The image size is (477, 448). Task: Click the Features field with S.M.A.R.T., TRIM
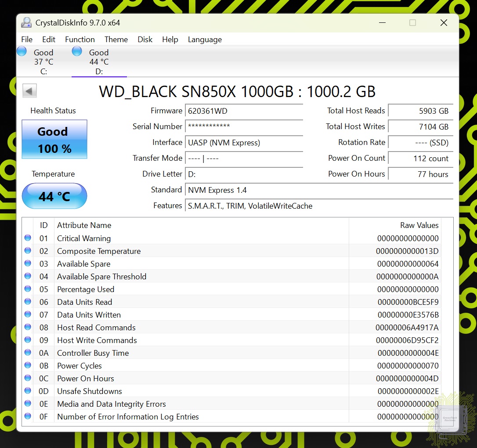pos(319,206)
